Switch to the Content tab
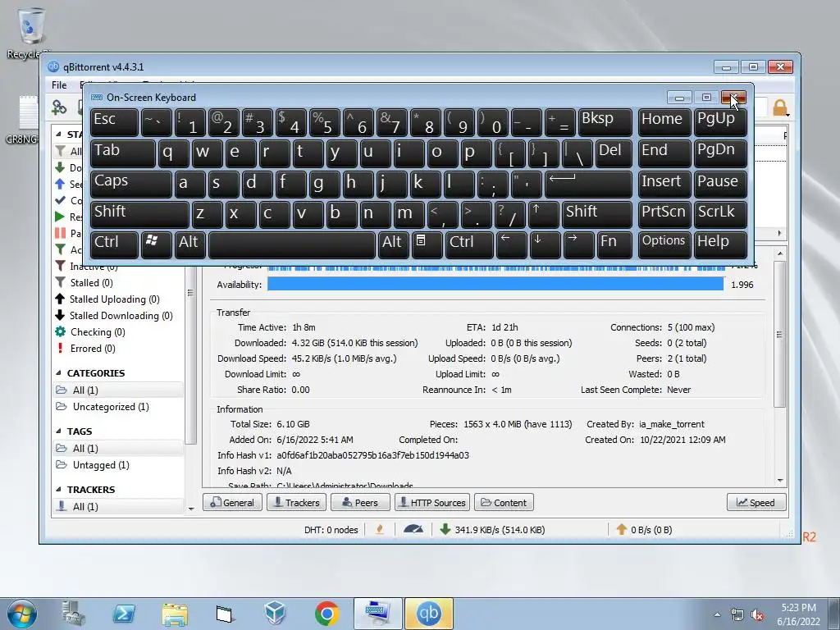Image resolution: width=840 pixels, height=630 pixels. click(504, 503)
